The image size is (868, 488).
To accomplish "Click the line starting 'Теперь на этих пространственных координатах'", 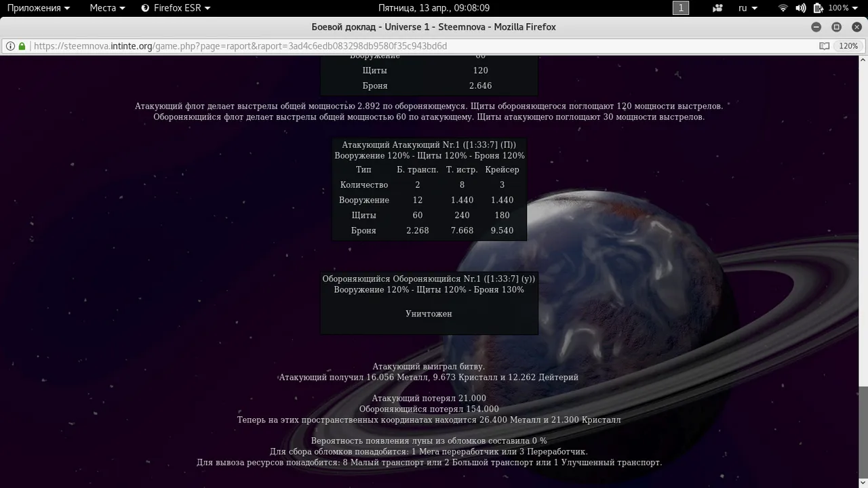I will (x=429, y=420).
